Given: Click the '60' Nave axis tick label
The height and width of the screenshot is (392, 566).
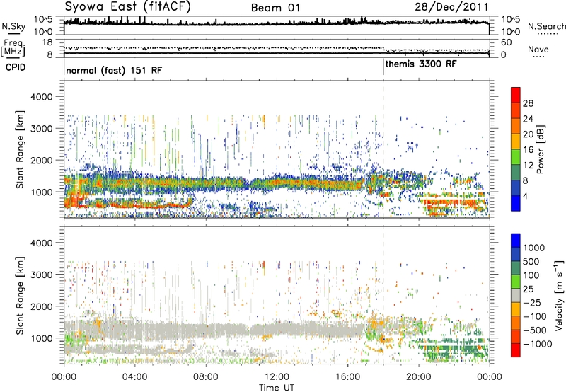Looking at the screenshot, I should 506,42.
